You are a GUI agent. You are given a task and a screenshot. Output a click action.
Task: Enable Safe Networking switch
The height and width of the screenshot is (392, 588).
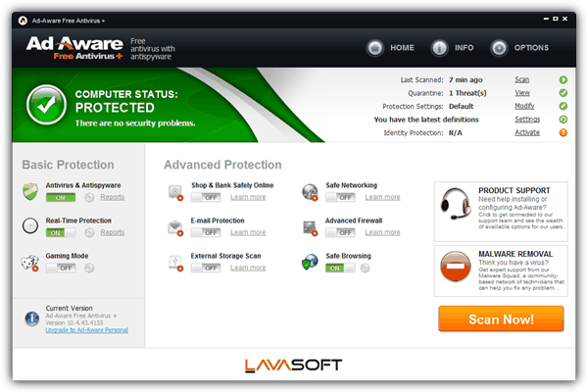point(340,197)
